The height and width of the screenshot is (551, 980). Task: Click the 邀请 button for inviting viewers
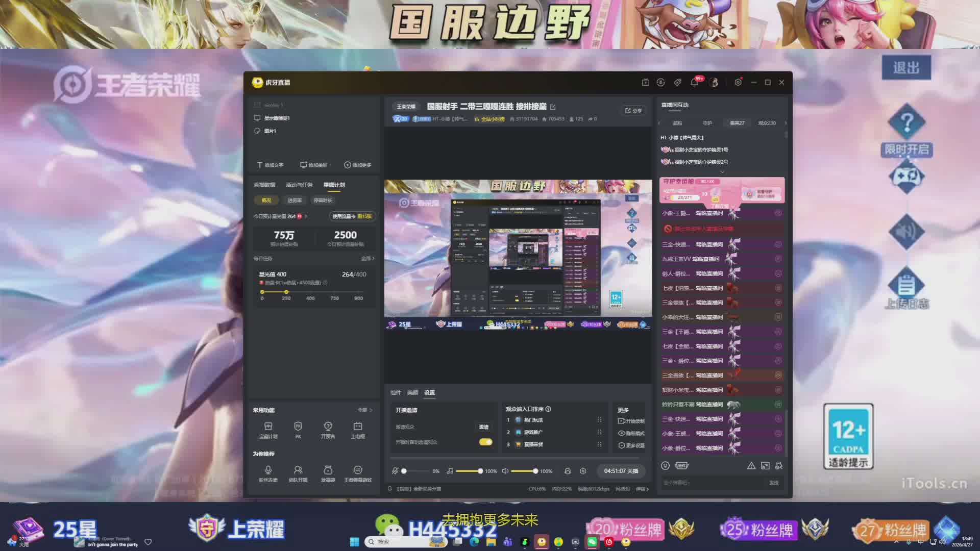tap(483, 427)
